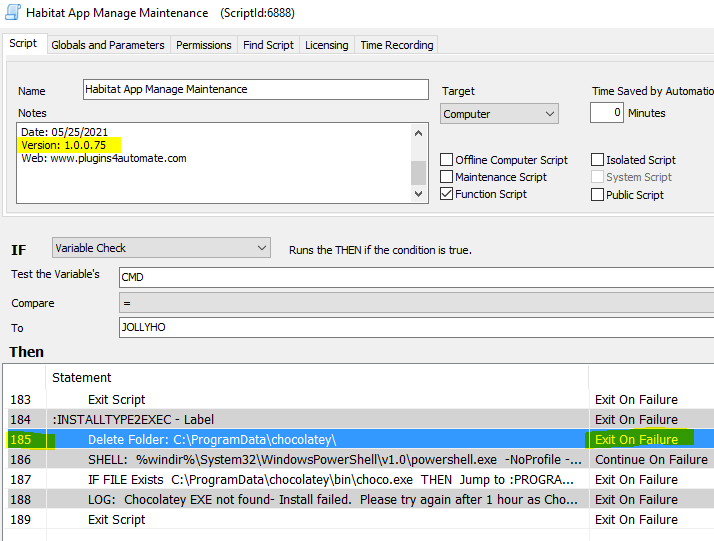Image resolution: width=714 pixels, height=541 pixels.
Task: Toggle the Isolated Script checkbox
Action: 598,160
